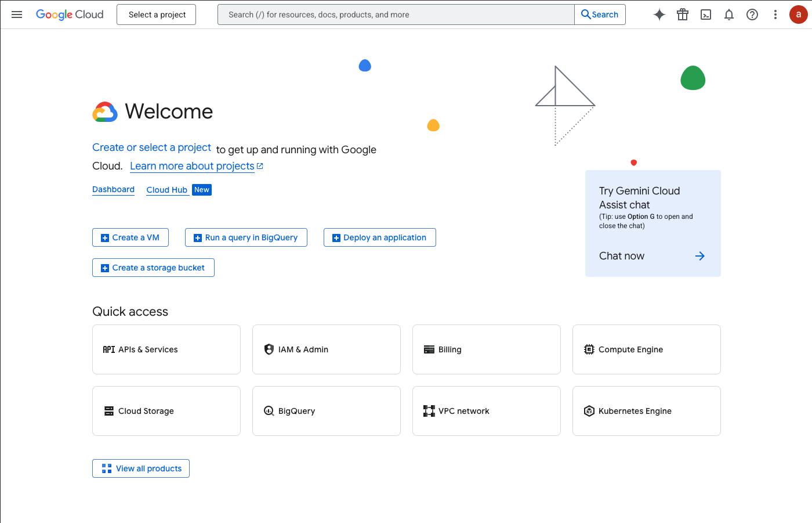Click the Welcome cloud logo icon
The height and width of the screenshot is (523, 812).
[x=105, y=112]
